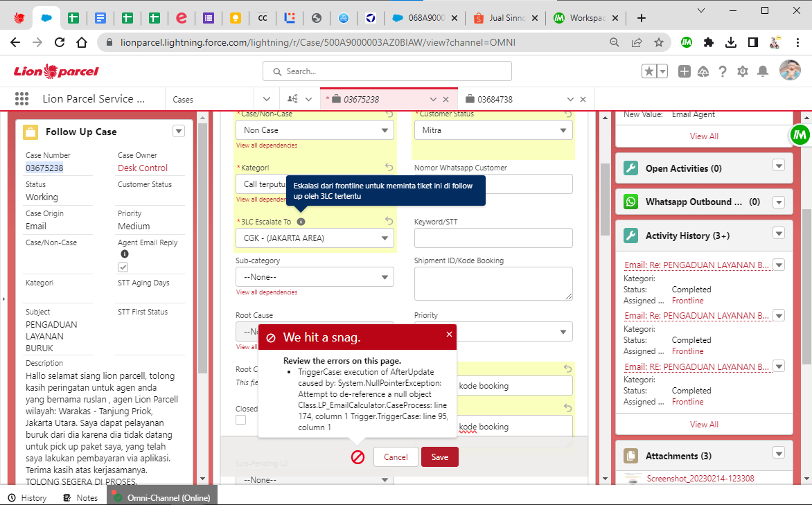Image resolution: width=812 pixels, height=505 pixels.
Task: Open the App Launcher grid icon
Action: pos(21,99)
